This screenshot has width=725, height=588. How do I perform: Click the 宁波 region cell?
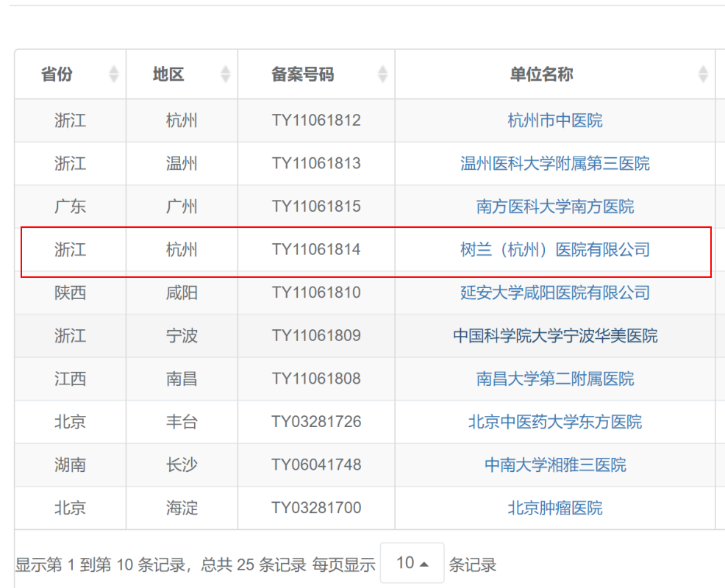point(182,336)
